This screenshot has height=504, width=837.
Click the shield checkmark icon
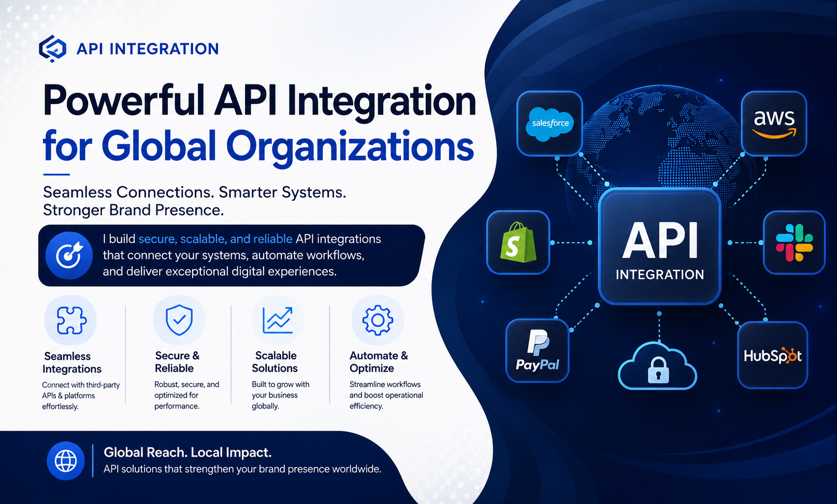coord(179,320)
